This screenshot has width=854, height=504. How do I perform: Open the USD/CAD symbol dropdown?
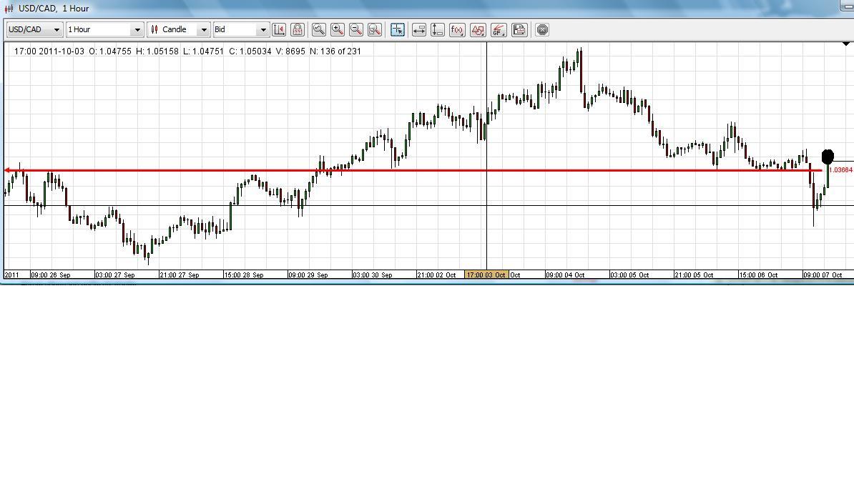(34, 29)
